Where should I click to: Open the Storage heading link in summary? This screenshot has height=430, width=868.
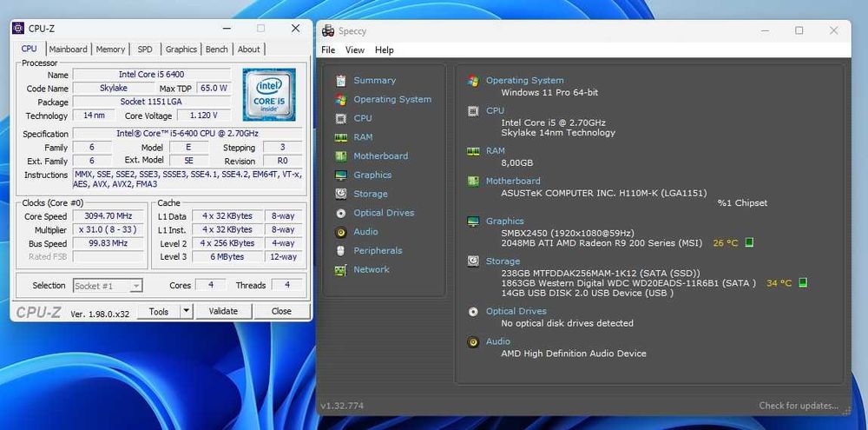503,261
